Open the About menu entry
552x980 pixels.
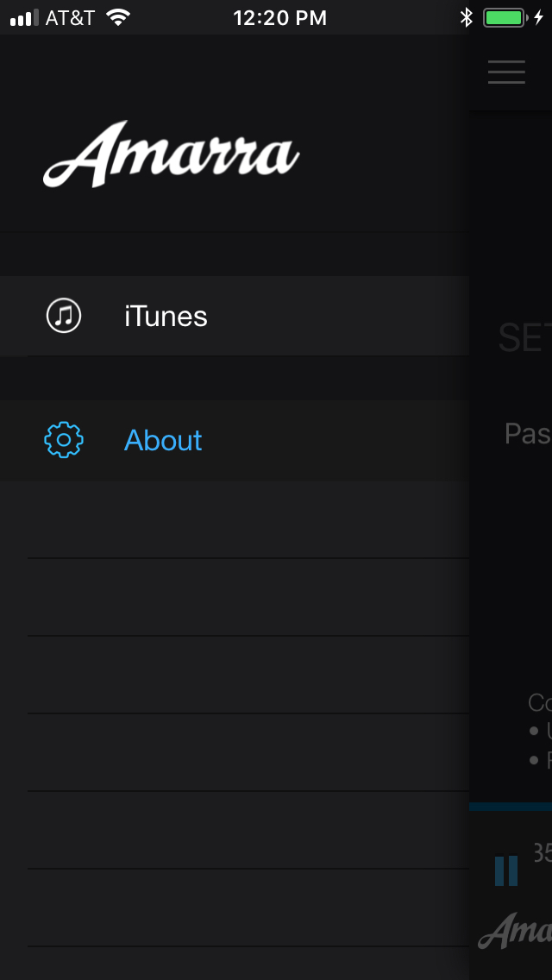coord(235,440)
